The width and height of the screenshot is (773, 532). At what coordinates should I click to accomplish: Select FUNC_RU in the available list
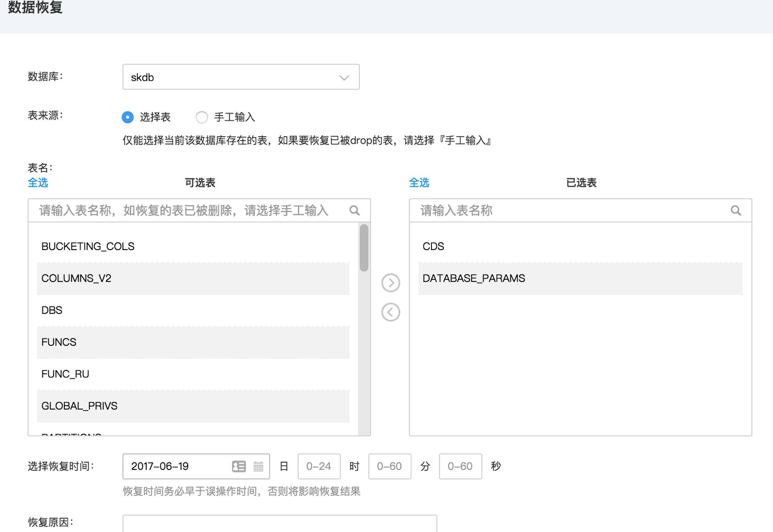193,374
